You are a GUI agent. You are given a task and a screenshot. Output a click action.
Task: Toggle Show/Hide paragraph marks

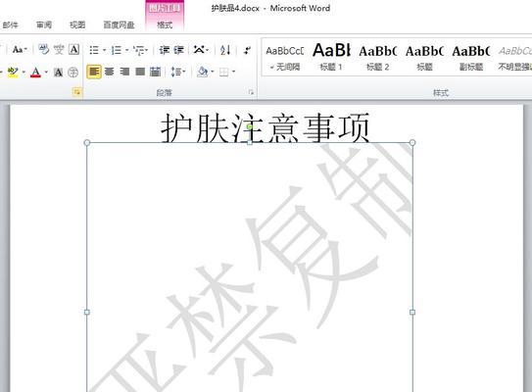pos(247,50)
